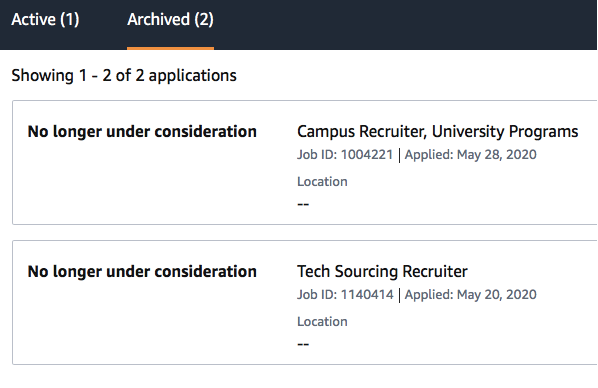598x388 pixels.
Task: Switch to the Active (1) tab
Action: [45, 19]
